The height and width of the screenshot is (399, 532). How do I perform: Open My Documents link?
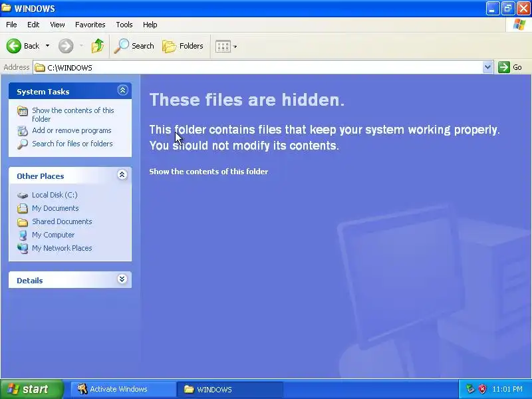(55, 208)
